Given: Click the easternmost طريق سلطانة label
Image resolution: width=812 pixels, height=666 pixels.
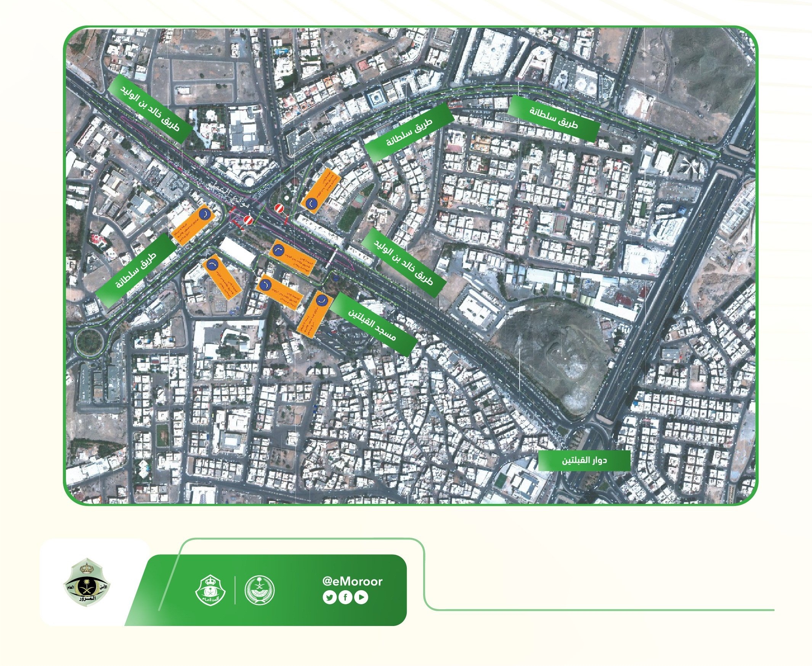Looking at the screenshot, I should pos(554,118).
